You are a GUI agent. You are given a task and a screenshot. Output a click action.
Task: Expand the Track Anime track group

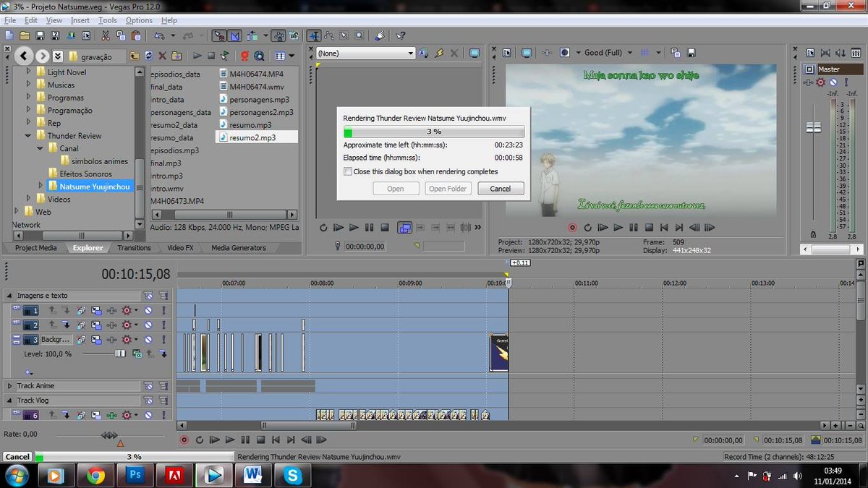[x=9, y=386]
